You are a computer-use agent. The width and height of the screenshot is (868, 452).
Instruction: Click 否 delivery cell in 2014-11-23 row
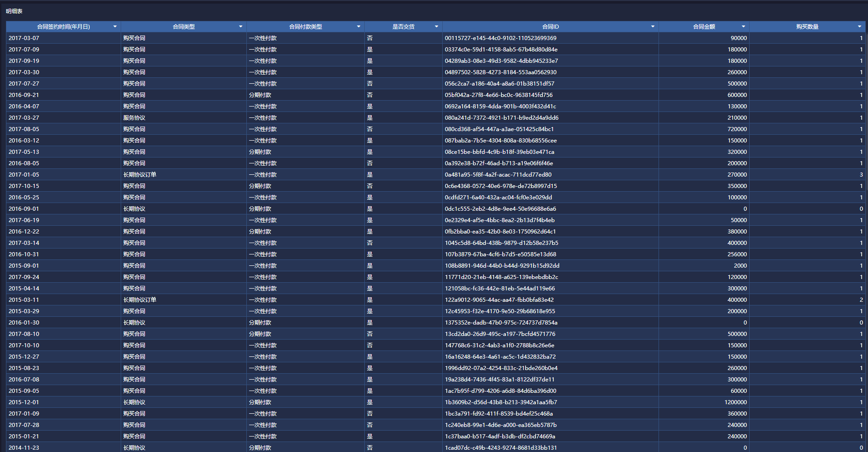click(403, 447)
